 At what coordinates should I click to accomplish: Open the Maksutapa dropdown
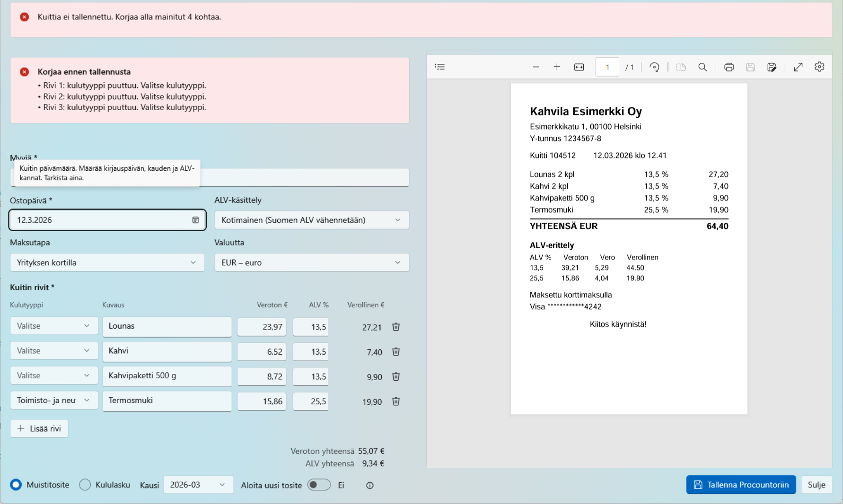(107, 263)
